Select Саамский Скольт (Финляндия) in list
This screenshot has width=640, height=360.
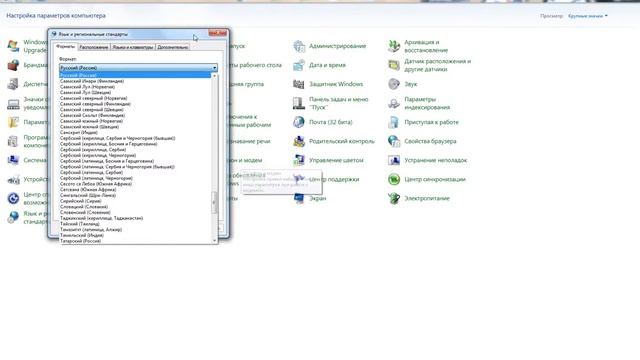135,116
